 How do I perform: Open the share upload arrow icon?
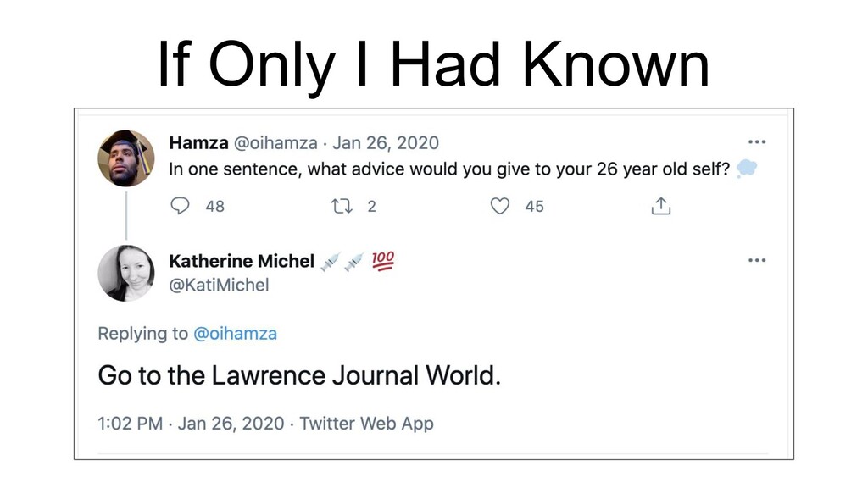pos(661,205)
